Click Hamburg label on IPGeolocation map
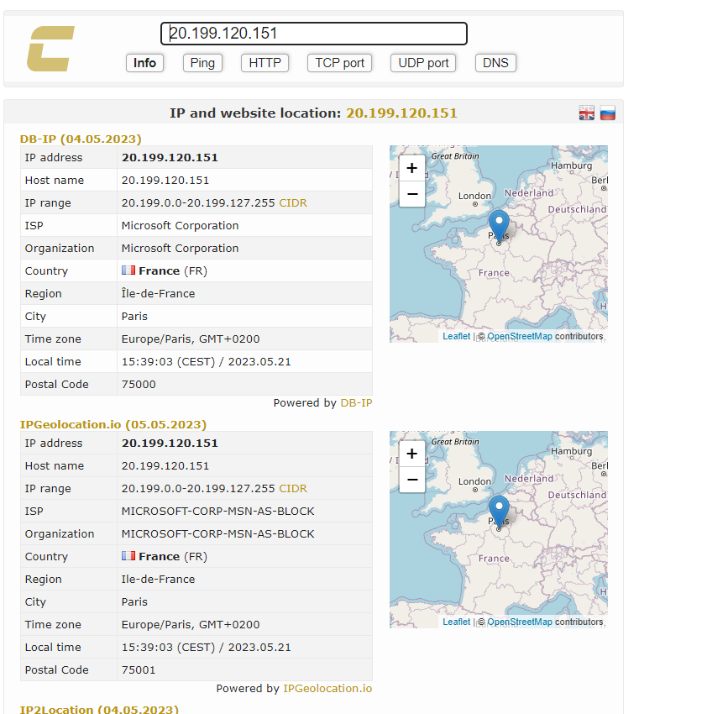 tap(571, 451)
